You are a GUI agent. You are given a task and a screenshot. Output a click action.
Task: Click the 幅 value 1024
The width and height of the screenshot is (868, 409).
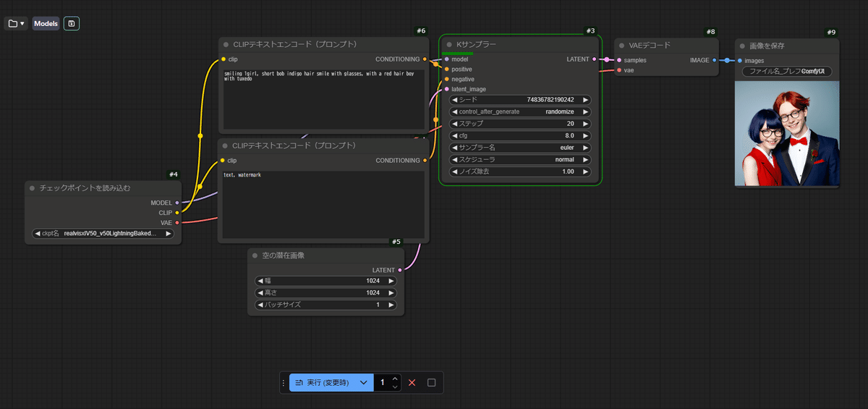(373, 281)
